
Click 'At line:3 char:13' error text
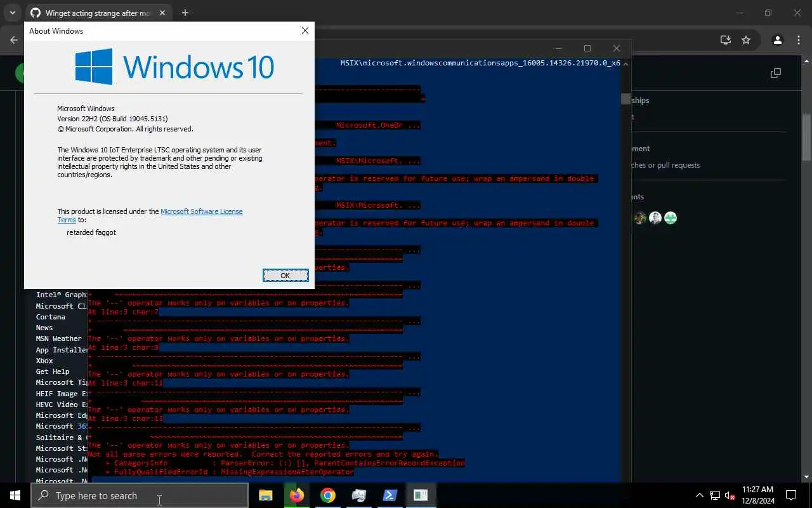(x=126, y=418)
